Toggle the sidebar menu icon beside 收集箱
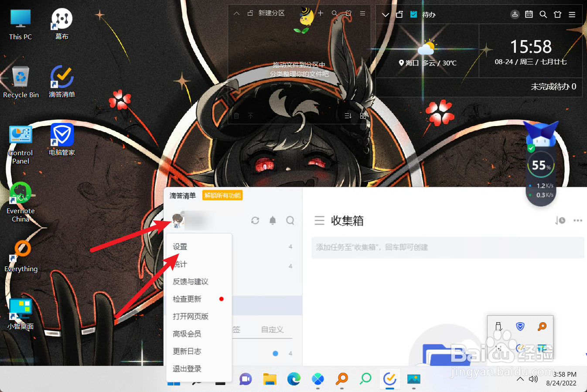This screenshot has height=392, width=587. click(x=320, y=221)
